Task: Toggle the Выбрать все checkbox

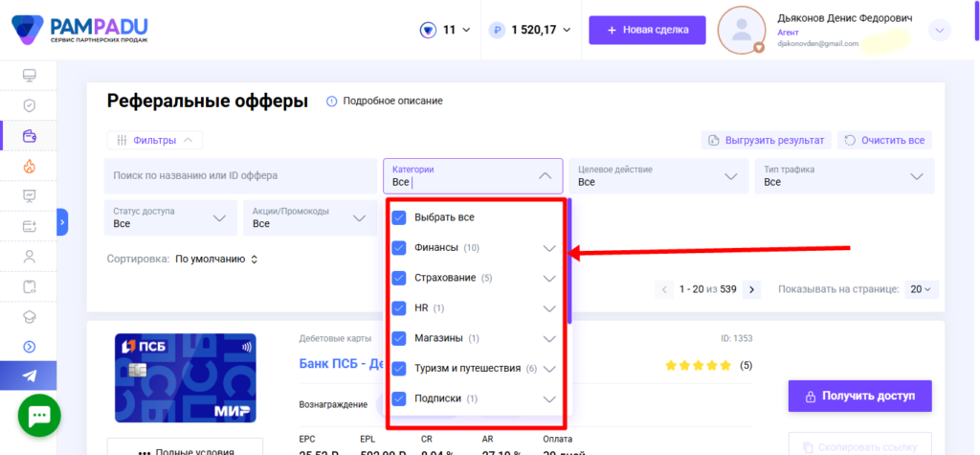Action: (x=399, y=217)
